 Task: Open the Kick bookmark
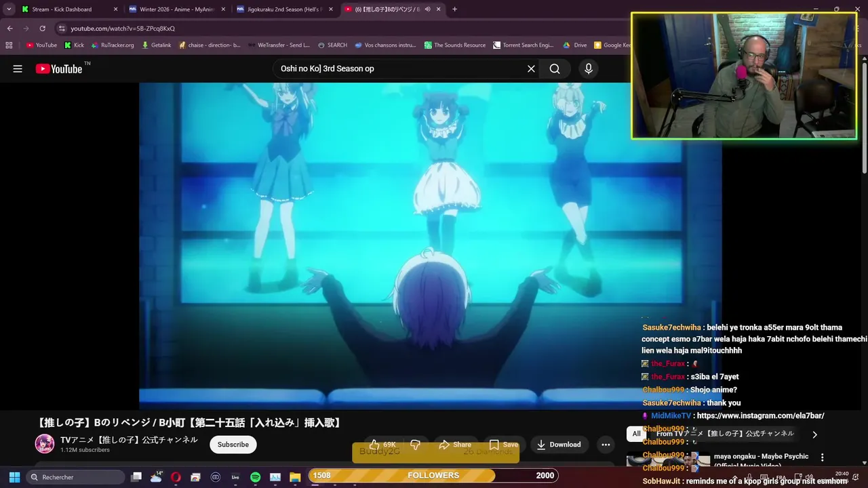pyautogui.click(x=75, y=45)
